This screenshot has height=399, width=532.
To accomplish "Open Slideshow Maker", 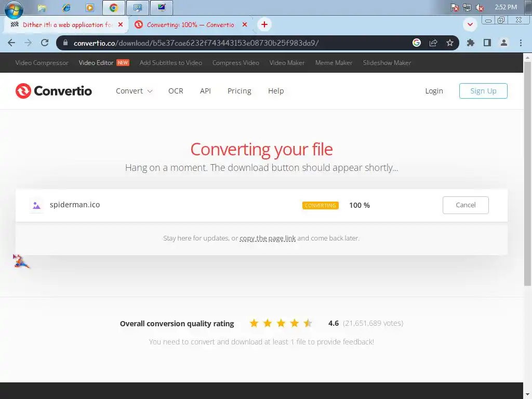I will point(387,63).
